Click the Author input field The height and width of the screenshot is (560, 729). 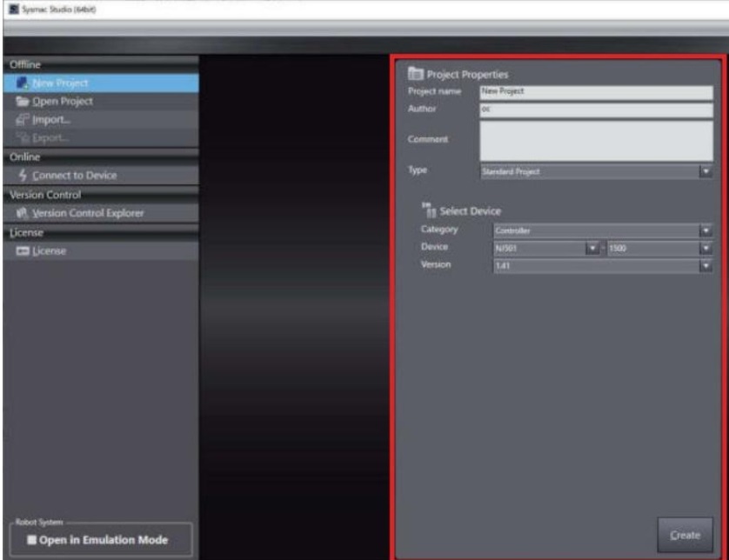596,110
